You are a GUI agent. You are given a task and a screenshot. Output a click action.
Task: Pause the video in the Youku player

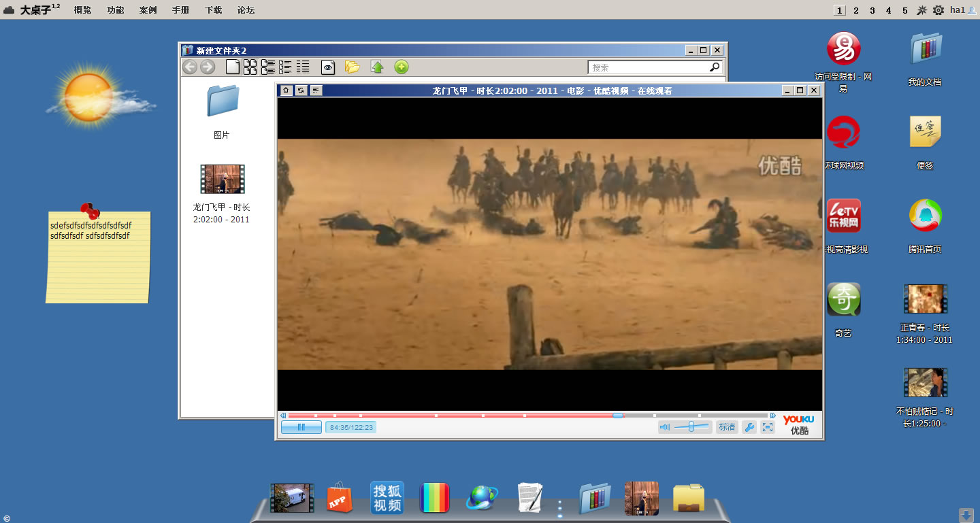point(301,427)
